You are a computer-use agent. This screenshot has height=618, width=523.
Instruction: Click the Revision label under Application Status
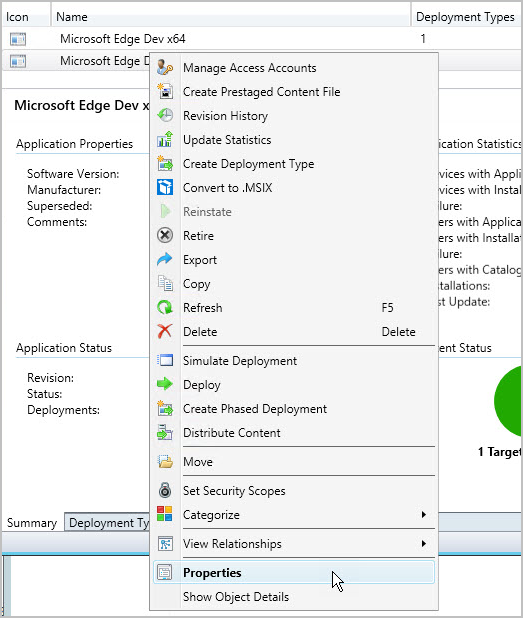click(x=50, y=378)
